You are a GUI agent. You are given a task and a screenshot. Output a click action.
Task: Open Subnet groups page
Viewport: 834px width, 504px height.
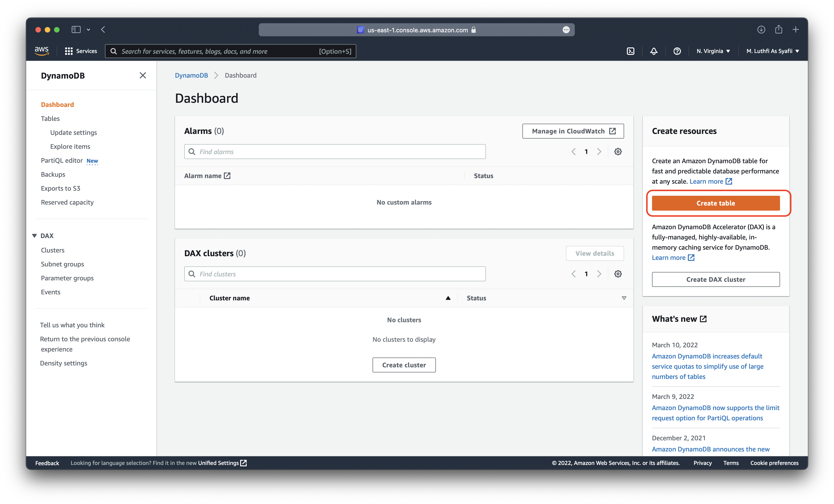(62, 264)
